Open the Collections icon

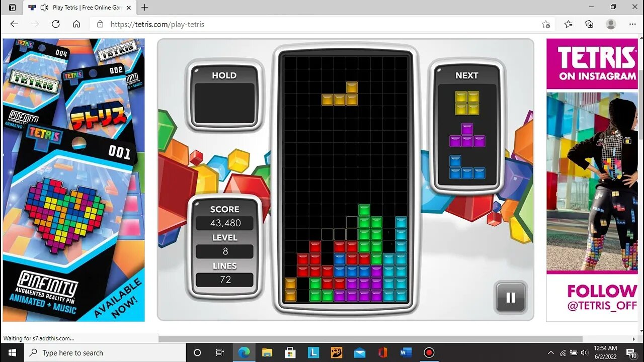point(590,24)
